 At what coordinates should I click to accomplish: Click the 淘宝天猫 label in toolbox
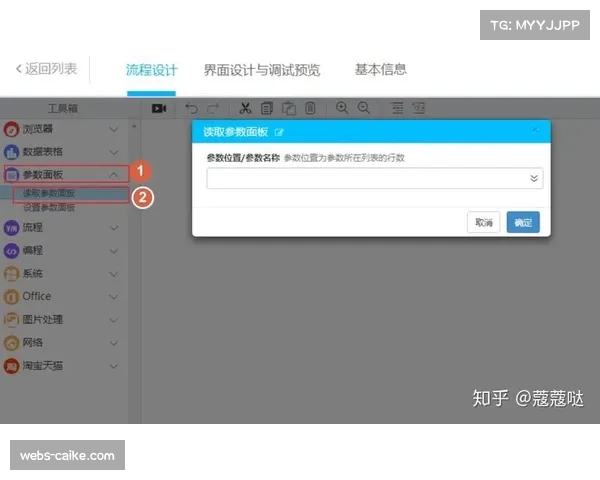(42, 366)
